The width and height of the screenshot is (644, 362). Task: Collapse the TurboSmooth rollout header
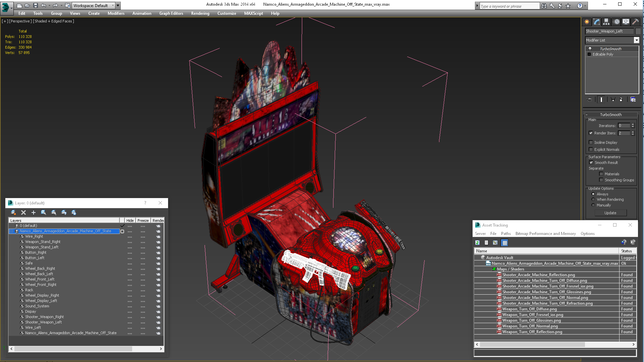tap(611, 115)
